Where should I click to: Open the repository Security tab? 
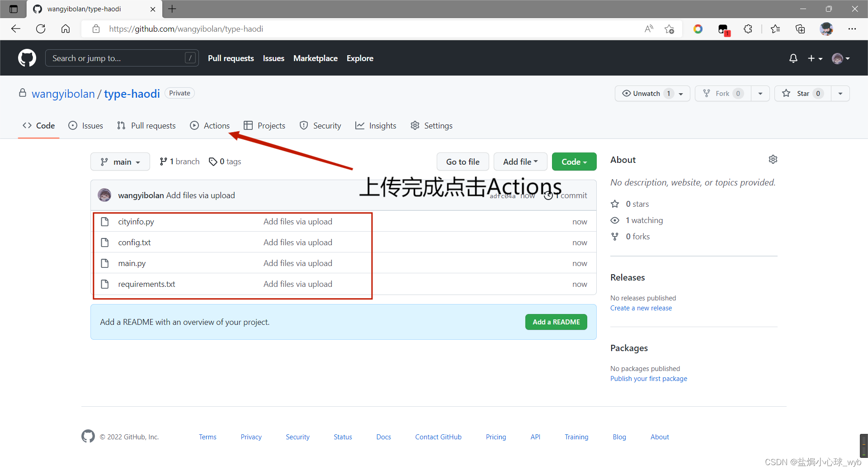(320, 125)
